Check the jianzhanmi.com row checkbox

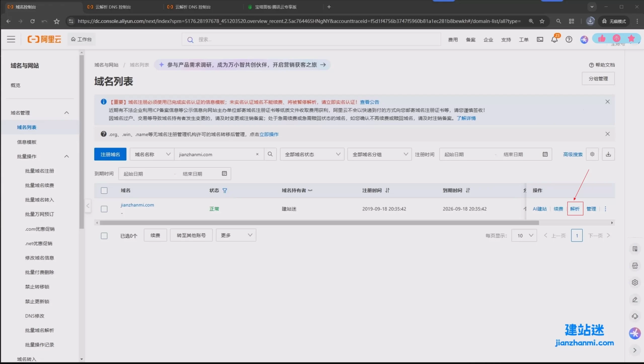point(104,209)
